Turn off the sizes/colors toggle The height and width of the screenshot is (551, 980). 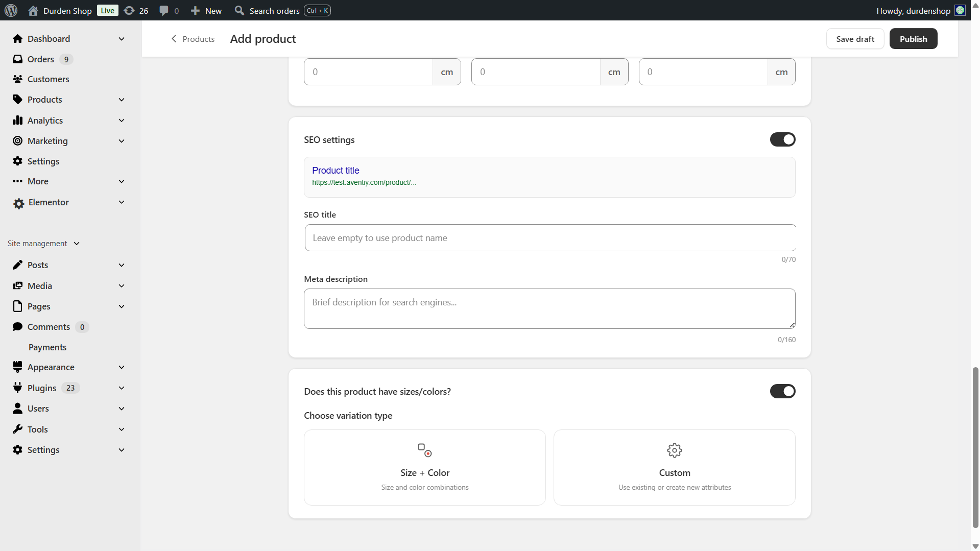(782, 391)
